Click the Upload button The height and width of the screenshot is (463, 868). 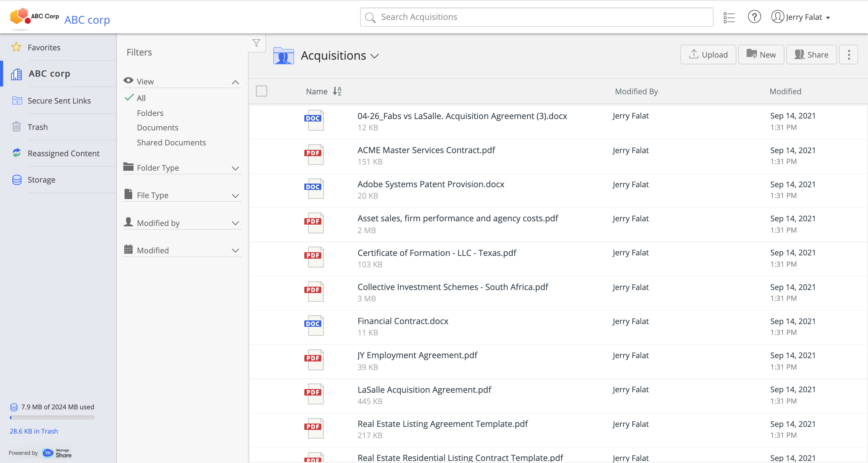[x=708, y=54]
